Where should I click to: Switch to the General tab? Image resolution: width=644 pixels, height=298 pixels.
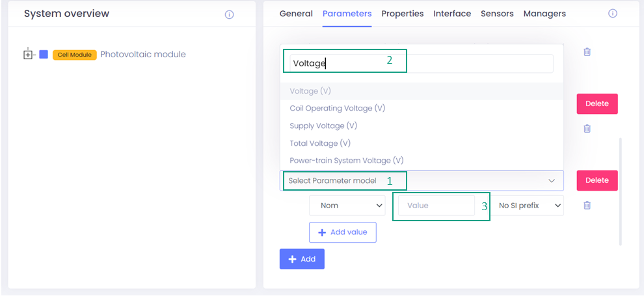(x=296, y=14)
